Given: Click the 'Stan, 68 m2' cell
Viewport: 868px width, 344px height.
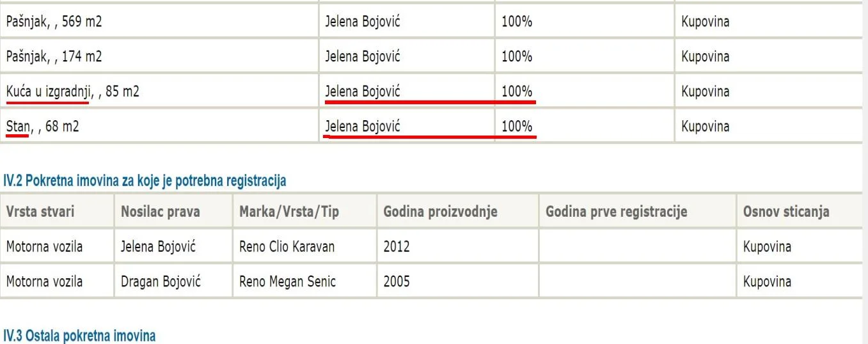Looking at the screenshot, I should point(159,126).
